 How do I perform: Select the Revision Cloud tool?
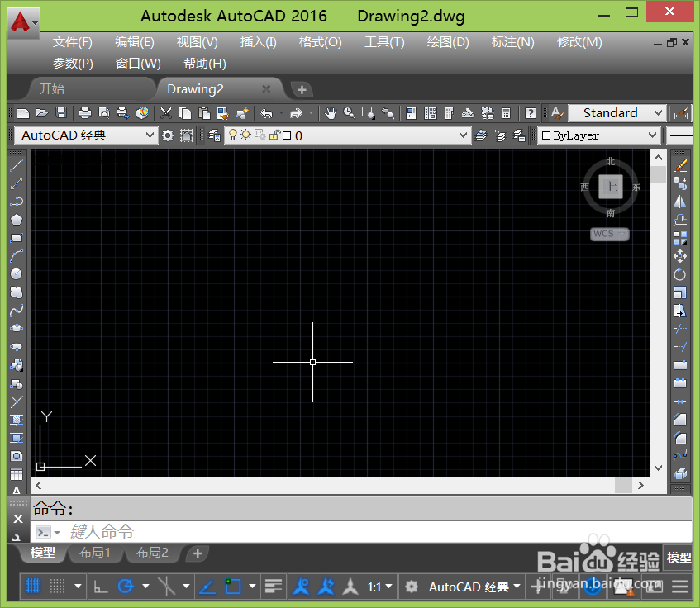[17, 292]
